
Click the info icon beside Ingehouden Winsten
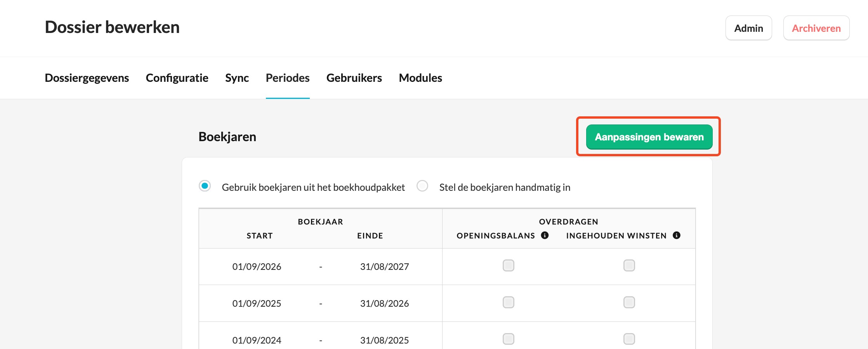[676, 235]
